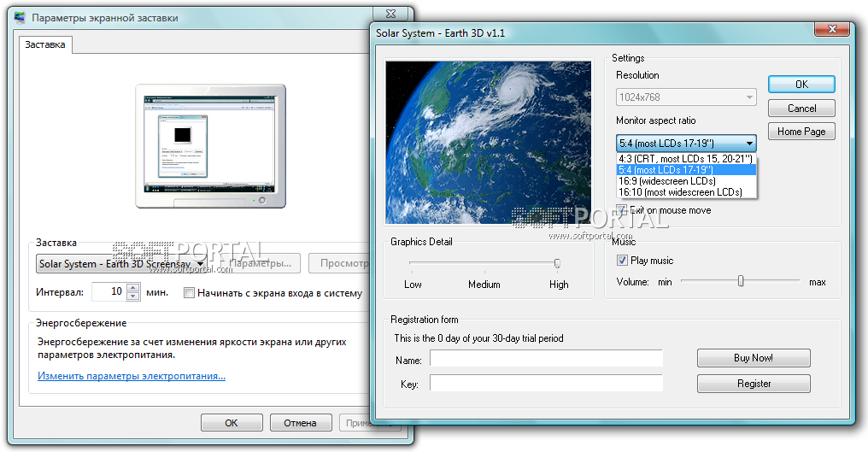Screen dimensions: 868x452
Task: Click the Key input field
Action: pyautogui.click(x=547, y=383)
